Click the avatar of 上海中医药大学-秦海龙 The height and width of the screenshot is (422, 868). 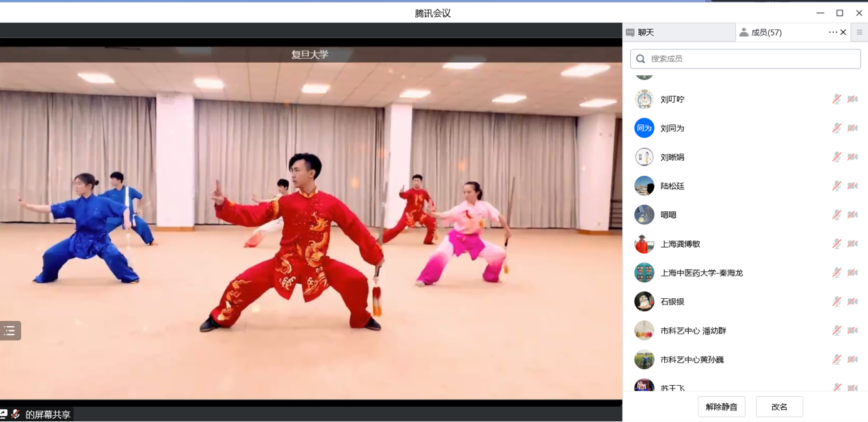coord(644,273)
